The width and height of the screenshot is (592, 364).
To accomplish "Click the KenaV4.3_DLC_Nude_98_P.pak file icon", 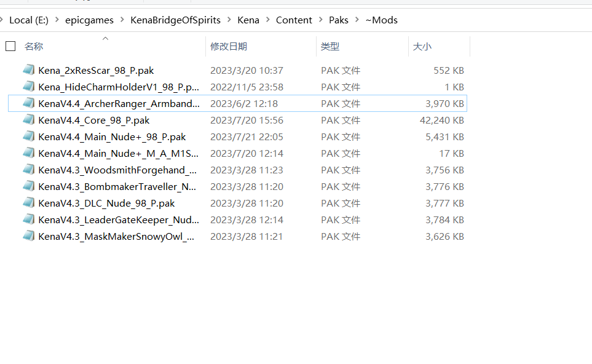I will point(29,203).
